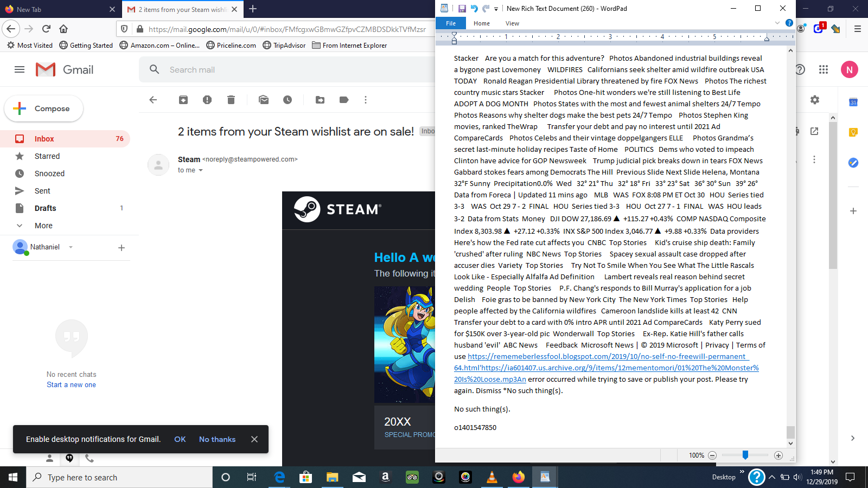Screen dimensions: 868x488
Task: Click WordPad zoom slider handle
Action: [x=745, y=455]
